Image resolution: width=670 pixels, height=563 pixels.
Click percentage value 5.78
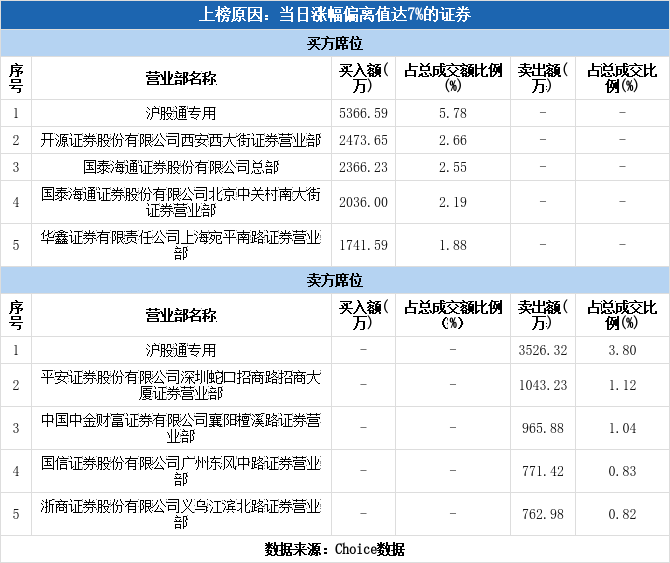(x=453, y=113)
